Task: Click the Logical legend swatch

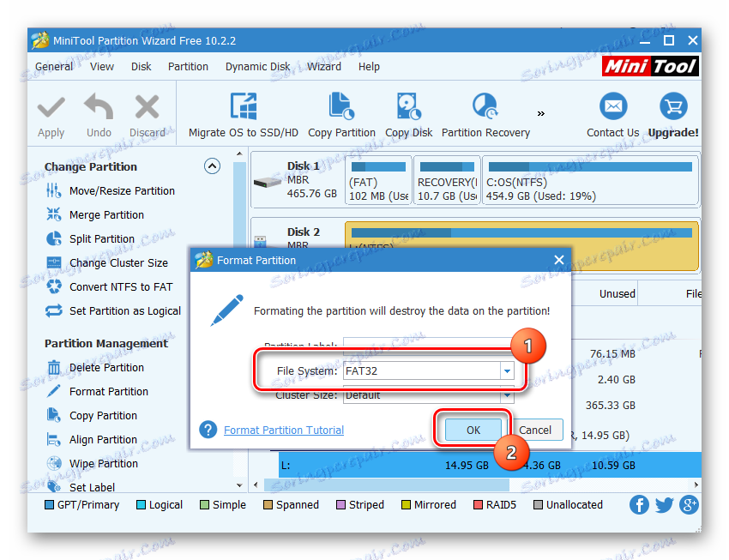Action: pos(141,505)
